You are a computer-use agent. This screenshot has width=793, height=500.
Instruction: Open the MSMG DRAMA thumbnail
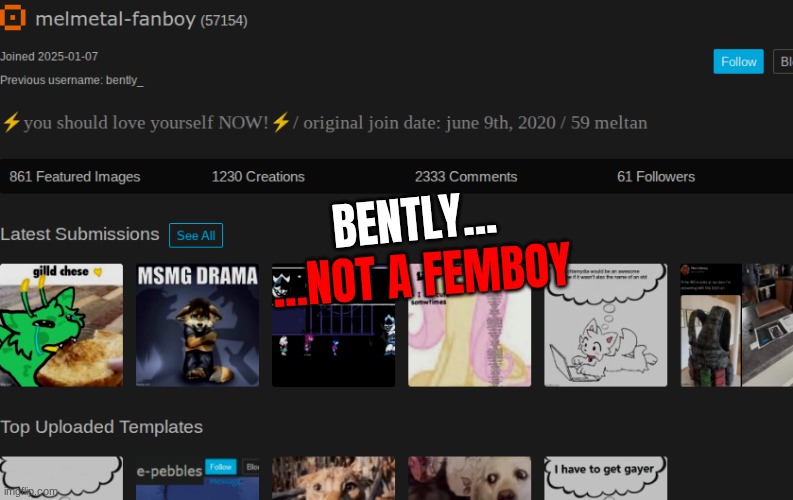pyautogui.click(x=197, y=325)
